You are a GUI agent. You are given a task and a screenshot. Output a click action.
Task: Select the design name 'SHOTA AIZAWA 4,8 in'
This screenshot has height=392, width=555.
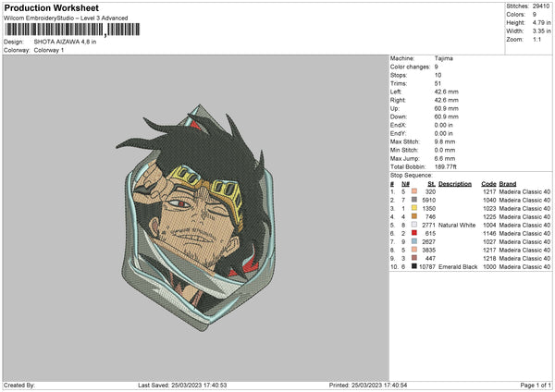point(65,42)
